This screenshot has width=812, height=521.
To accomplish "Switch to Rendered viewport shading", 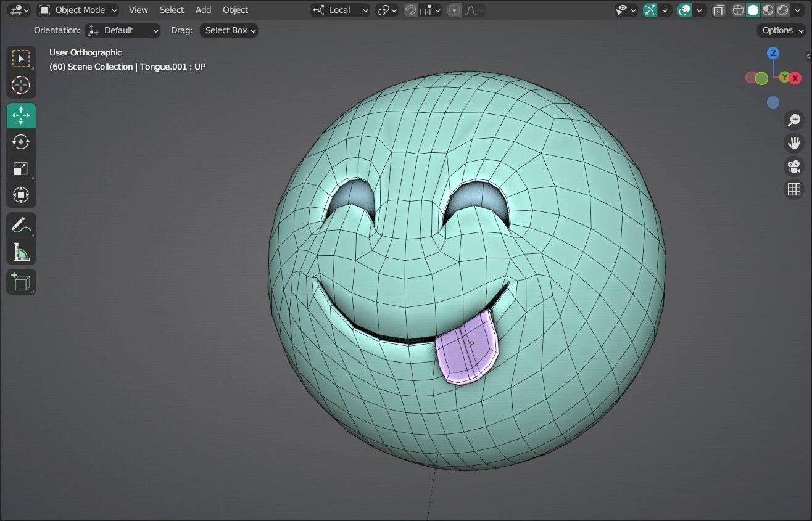I will coord(783,10).
